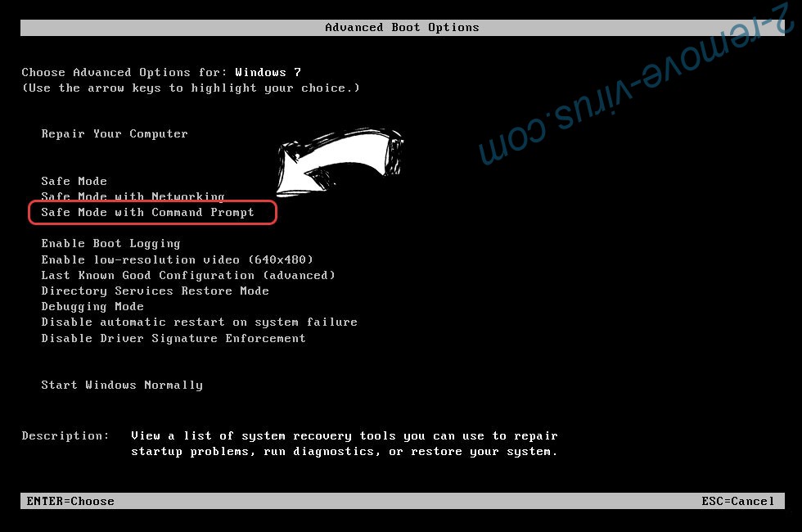The width and height of the screenshot is (802, 532).
Task: Click the Advanced Boot Options title bar
Action: click(x=402, y=28)
